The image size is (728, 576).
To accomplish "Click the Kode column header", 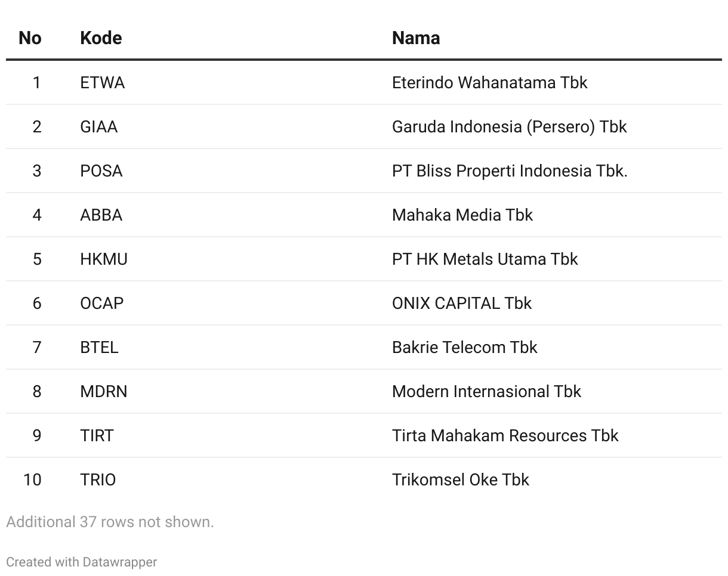I will click(101, 38).
